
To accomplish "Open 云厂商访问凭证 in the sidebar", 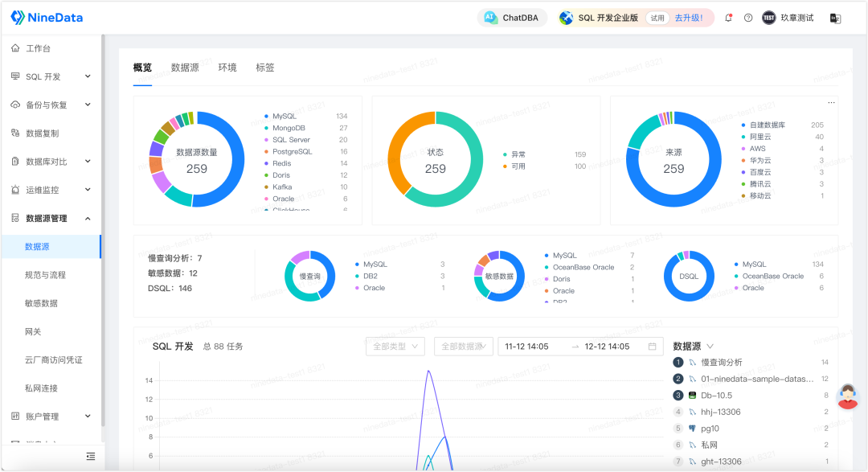I will (53, 359).
